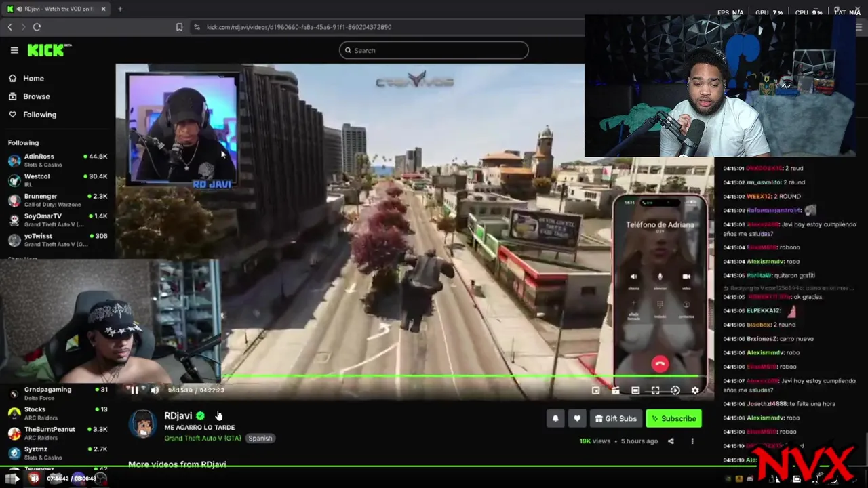The image size is (868, 488).
Task: Open a new browser tab
Action: [x=120, y=9]
